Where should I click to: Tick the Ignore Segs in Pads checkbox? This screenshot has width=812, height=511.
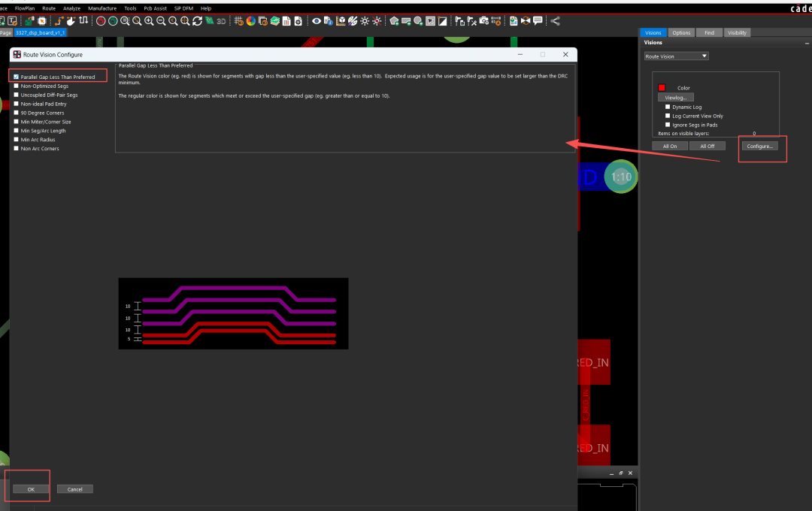[668, 125]
